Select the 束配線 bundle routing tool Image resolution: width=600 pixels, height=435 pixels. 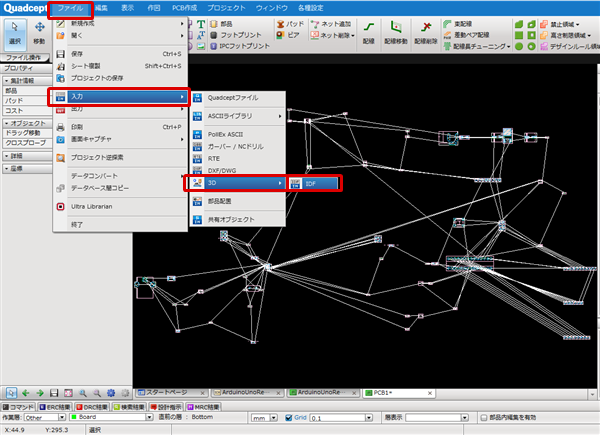(x=458, y=24)
